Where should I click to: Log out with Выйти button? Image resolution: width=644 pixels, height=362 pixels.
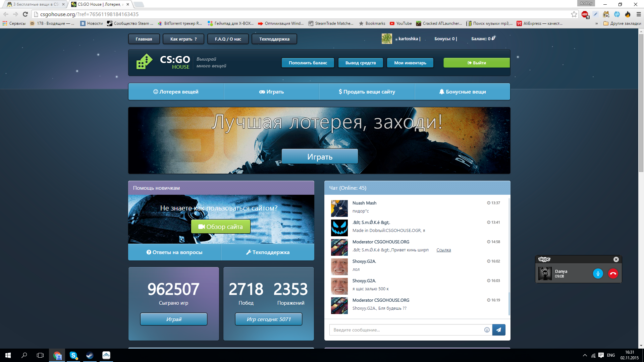(477, 63)
